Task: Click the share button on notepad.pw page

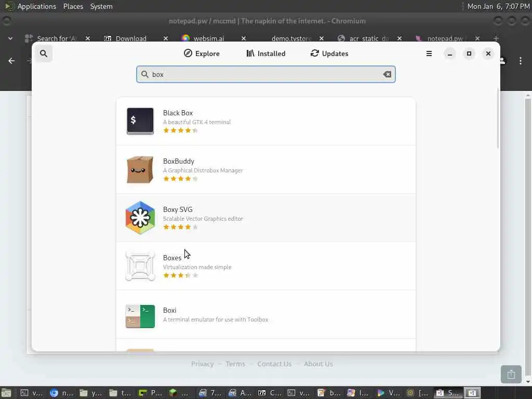Action: point(511,375)
